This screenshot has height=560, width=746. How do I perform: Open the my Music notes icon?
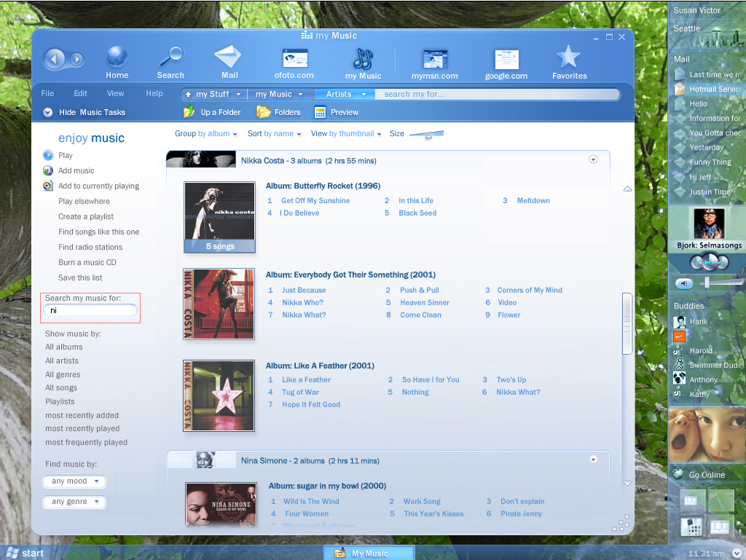pos(363,58)
